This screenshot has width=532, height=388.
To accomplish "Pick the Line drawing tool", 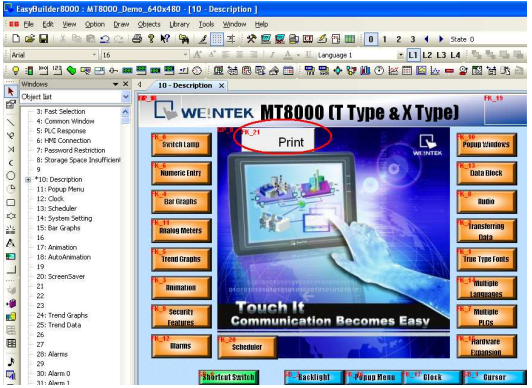I will [11, 122].
